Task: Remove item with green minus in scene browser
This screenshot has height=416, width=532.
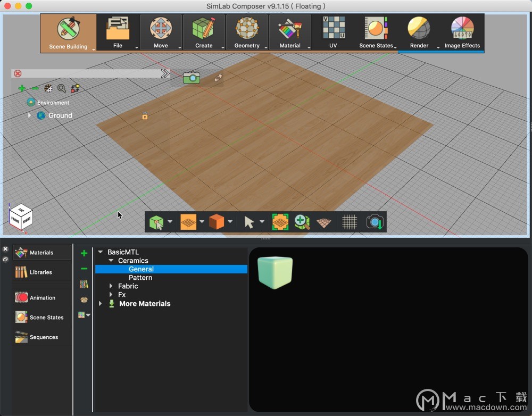Action: tap(35, 88)
